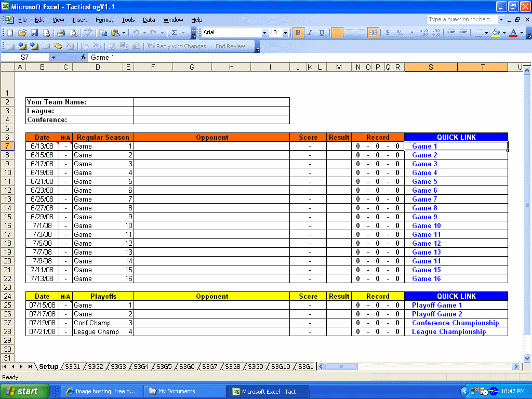Viewport: 532px width, 399px height.
Task: Click the Save icon in toolbar
Action: click(34, 33)
